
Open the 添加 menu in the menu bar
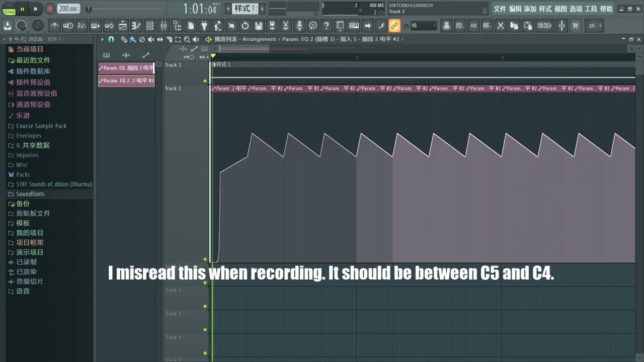[x=530, y=9]
